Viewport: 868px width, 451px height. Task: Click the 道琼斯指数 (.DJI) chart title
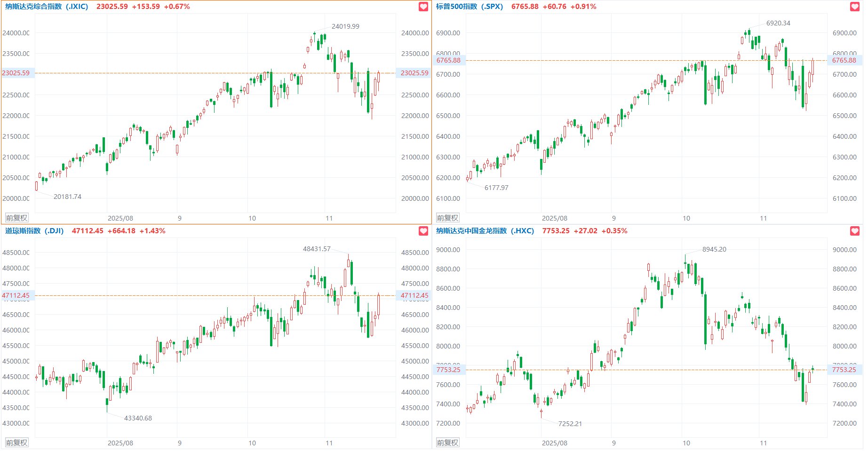pos(34,231)
